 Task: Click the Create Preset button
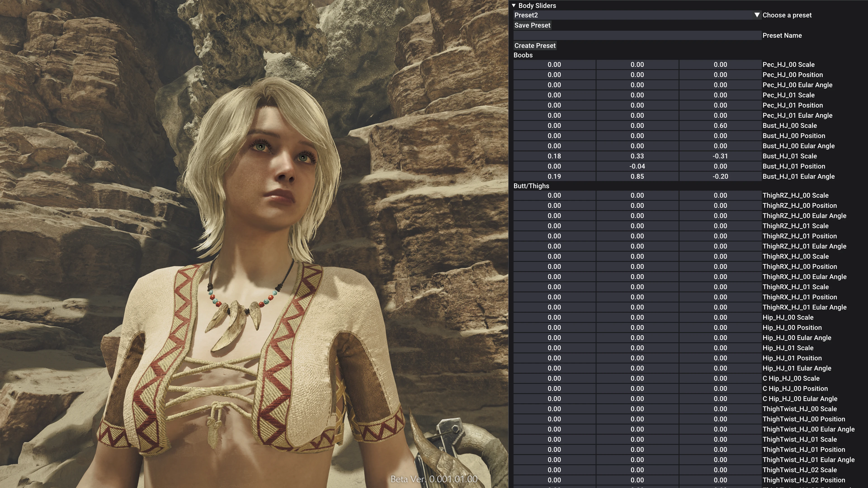tap(535, 45)
